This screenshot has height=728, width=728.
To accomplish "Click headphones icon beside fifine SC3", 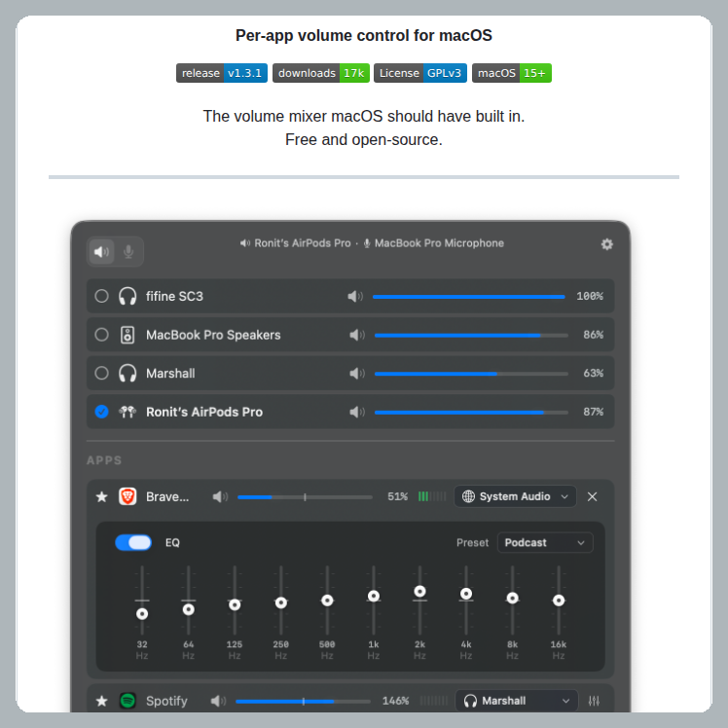I will pyautogui.click(x=127, y=296).
